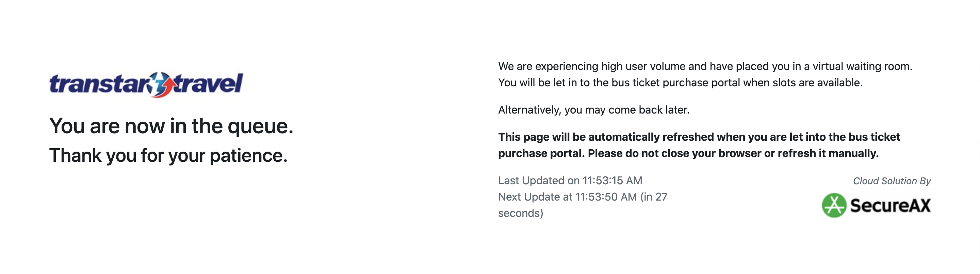Click the 'bus ticket purchase portal' slots sentence
The height and width of the screenshot is (274, 980).
681,83
